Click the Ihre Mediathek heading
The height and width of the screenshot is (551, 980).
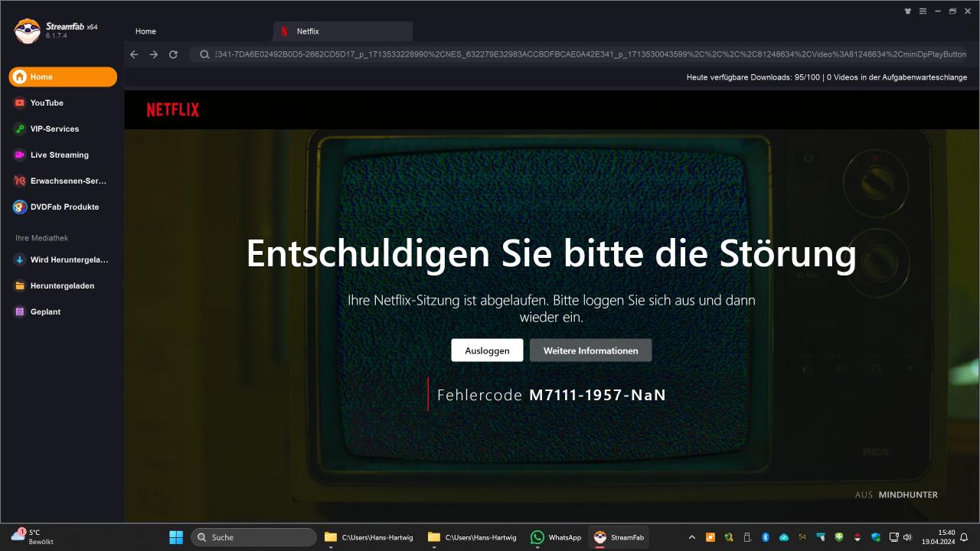(x=41, y=238)
